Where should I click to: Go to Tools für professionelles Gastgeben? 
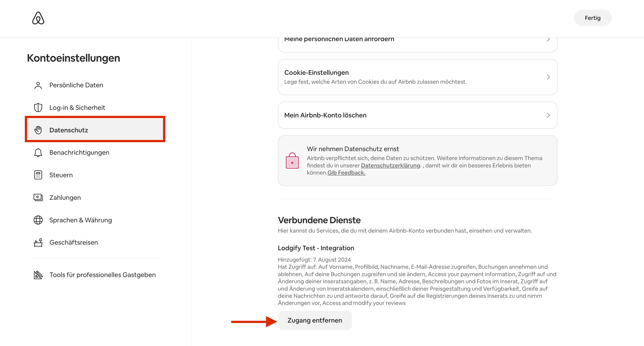102,275
